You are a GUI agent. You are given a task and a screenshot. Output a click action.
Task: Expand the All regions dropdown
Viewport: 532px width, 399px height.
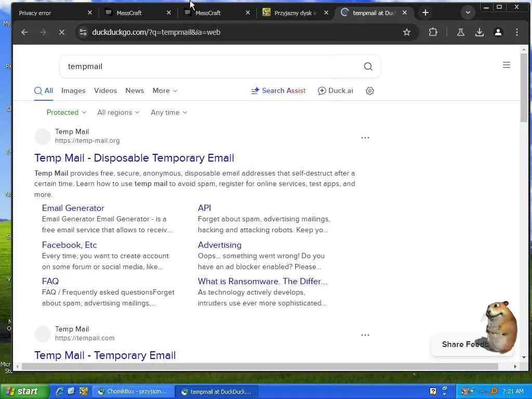118,112
